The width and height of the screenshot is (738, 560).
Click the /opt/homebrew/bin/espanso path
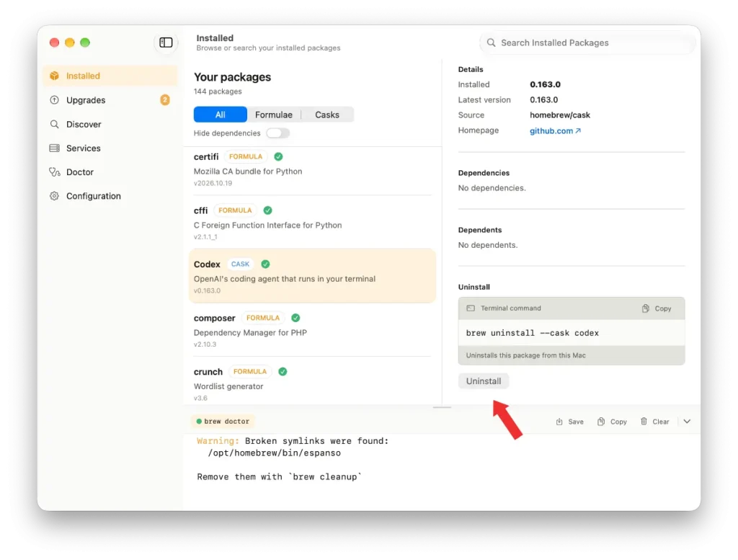click(x=275, y=453)
